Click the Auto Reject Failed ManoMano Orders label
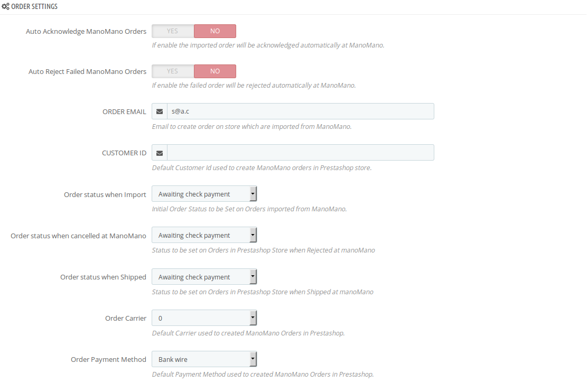The width and height of the screenshot is (587, 392). [x=87, y=71]
